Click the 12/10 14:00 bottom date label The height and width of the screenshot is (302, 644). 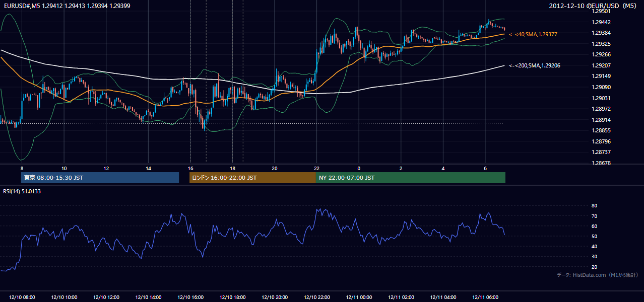pyautogui.click(x=148, y=297)
